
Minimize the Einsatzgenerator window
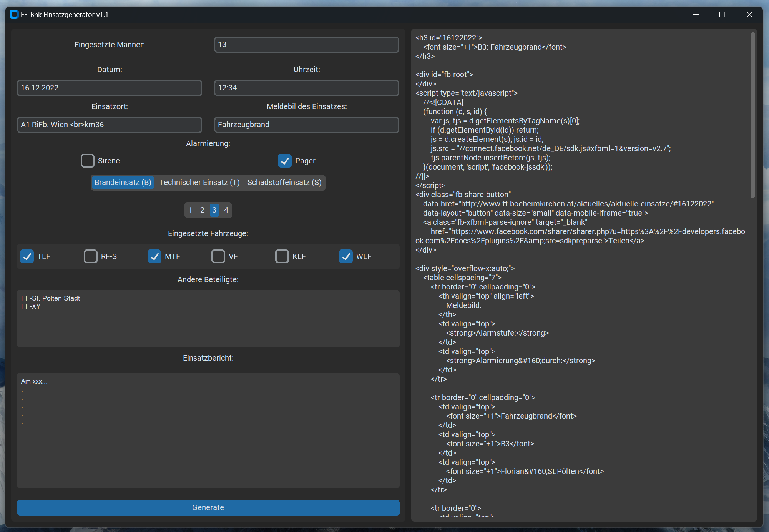click(696, 15)
